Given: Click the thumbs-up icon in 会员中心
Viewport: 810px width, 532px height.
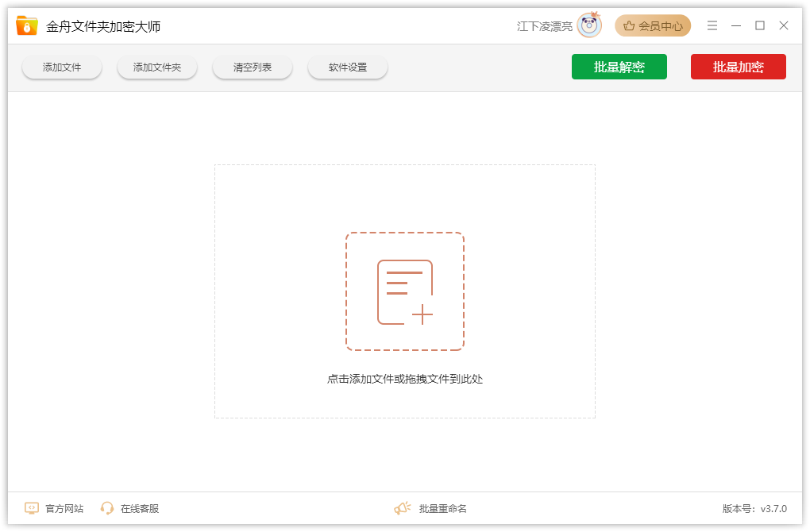Looking at the screenshot, I should click(x=629, y=26).
